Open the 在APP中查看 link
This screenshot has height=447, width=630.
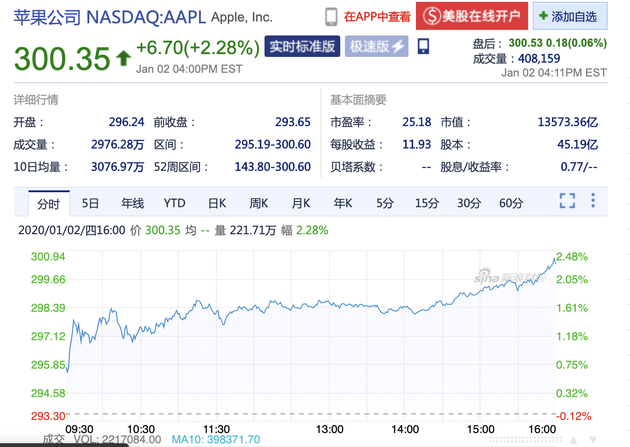point(375,17)
